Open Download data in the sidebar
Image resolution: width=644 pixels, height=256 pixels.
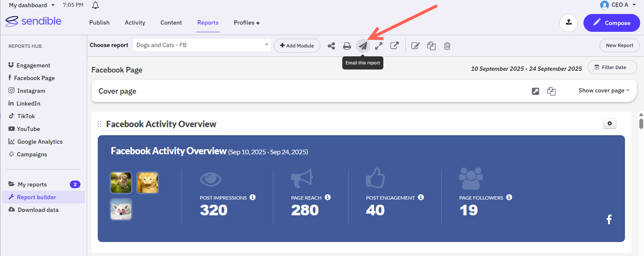point(33,210)
